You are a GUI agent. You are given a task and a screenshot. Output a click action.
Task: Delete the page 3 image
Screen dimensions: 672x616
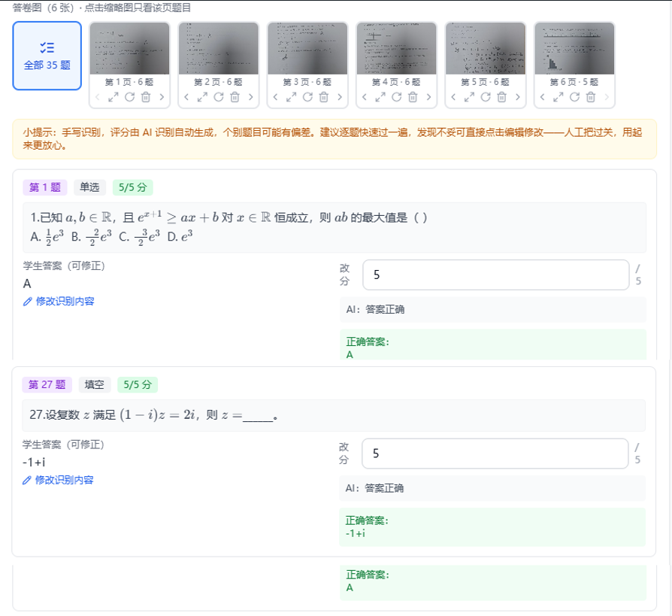[324, 97]
